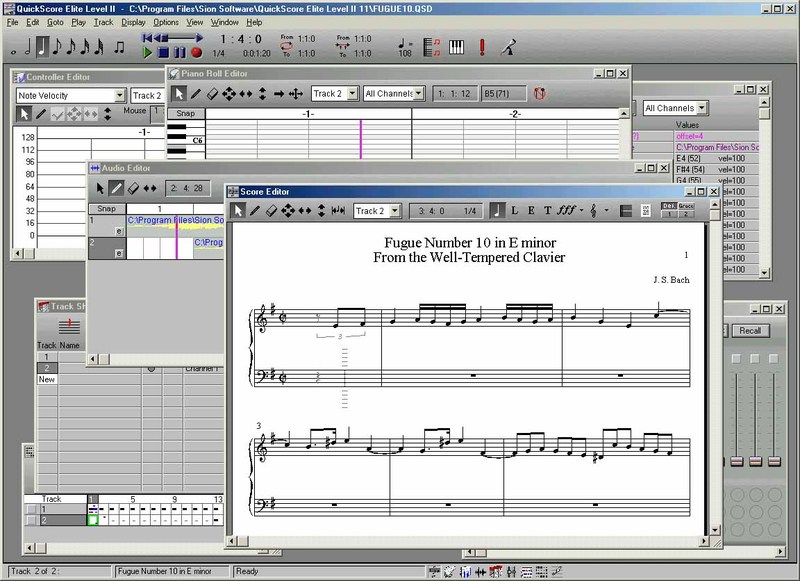Click the red exclamation panic icon

coord(482,46)
